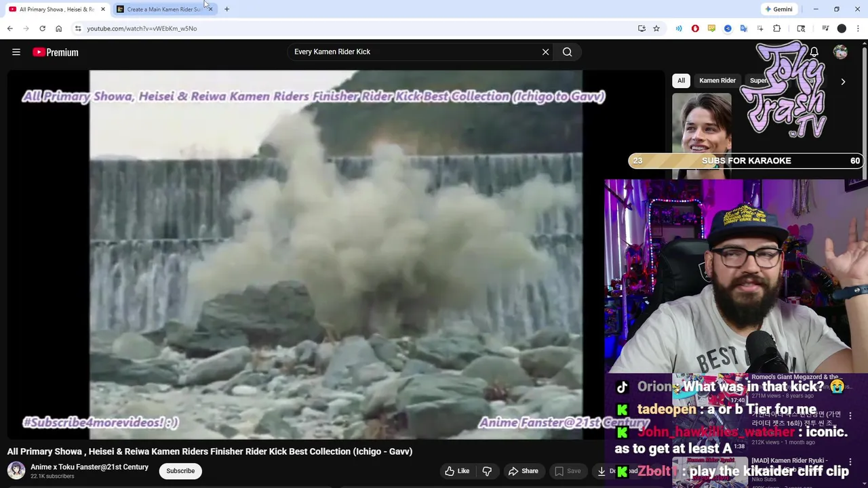
Task: Open the blue sound-wave extension icon
Action: 679,28
